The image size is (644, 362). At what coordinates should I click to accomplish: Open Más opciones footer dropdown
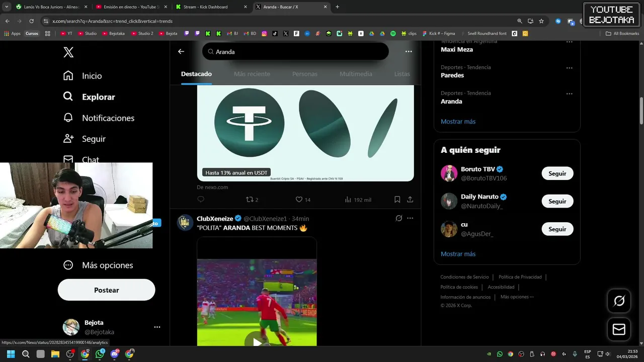coord(517,297)
